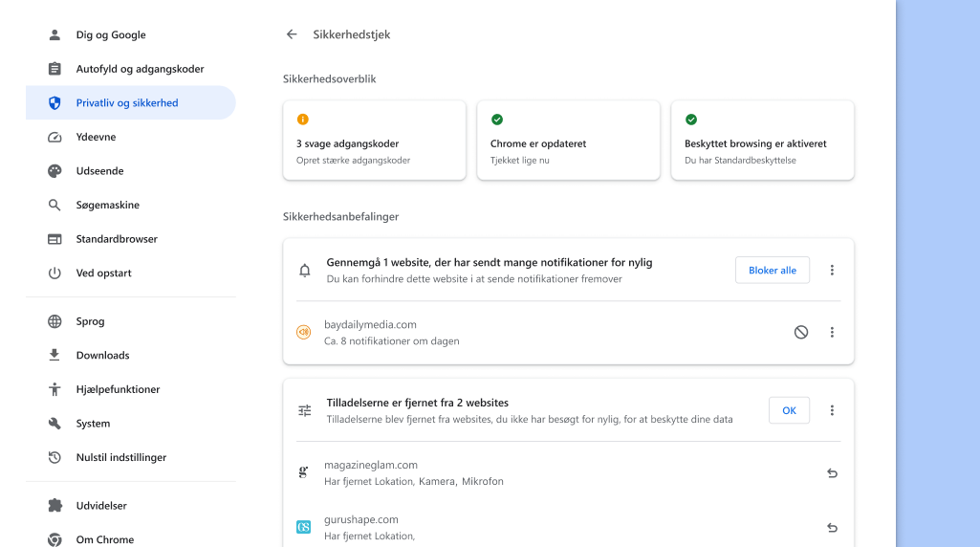
Task: Click green checkmark on Beskyttet browsing
Action: [x=691, y=120]
